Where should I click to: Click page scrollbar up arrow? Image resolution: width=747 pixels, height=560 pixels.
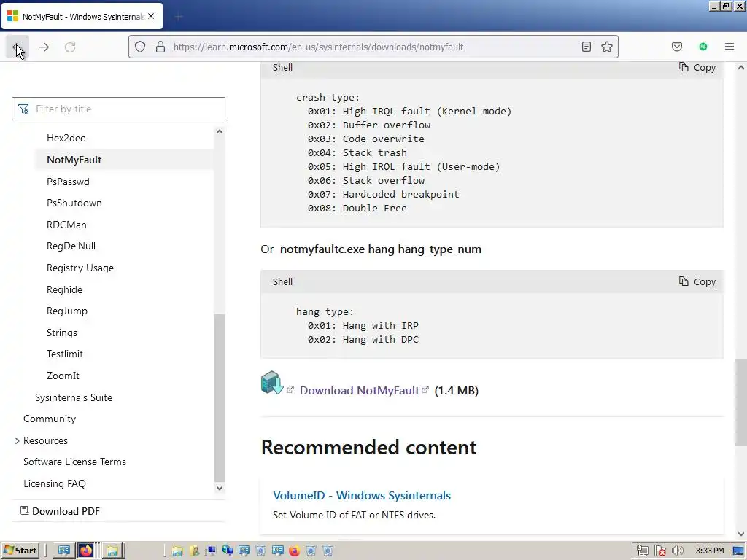741,68
